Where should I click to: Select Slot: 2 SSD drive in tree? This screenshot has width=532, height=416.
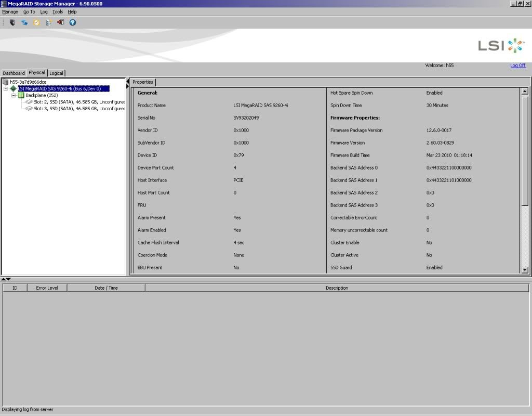click(x=79, y=102)
